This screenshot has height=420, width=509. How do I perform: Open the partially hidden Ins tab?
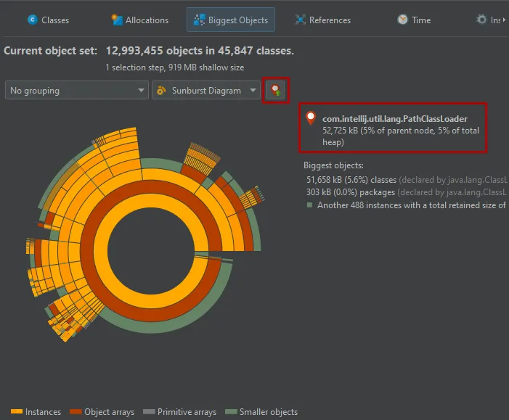pos(489,20)
